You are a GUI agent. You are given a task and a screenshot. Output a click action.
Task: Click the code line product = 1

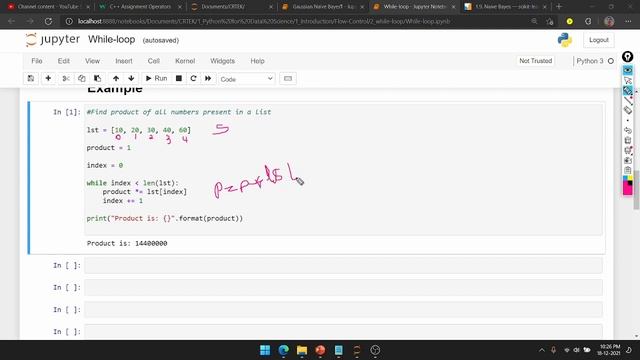(109, 148)
